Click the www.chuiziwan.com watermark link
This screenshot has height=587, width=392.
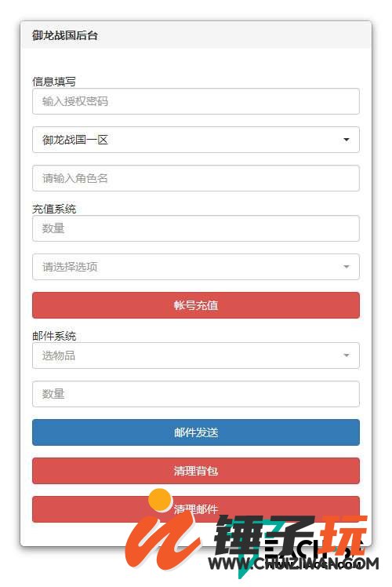click(x=294, y=563)
